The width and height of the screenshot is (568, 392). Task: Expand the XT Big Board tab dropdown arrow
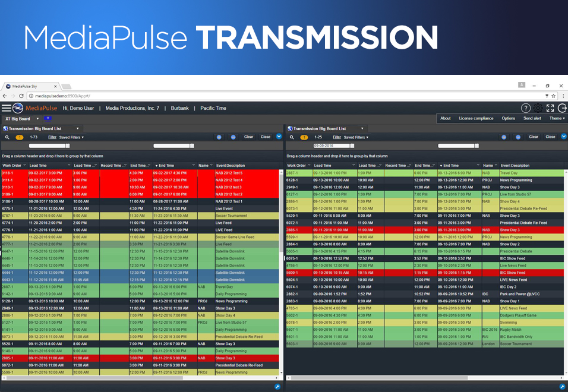click(37, 119)
